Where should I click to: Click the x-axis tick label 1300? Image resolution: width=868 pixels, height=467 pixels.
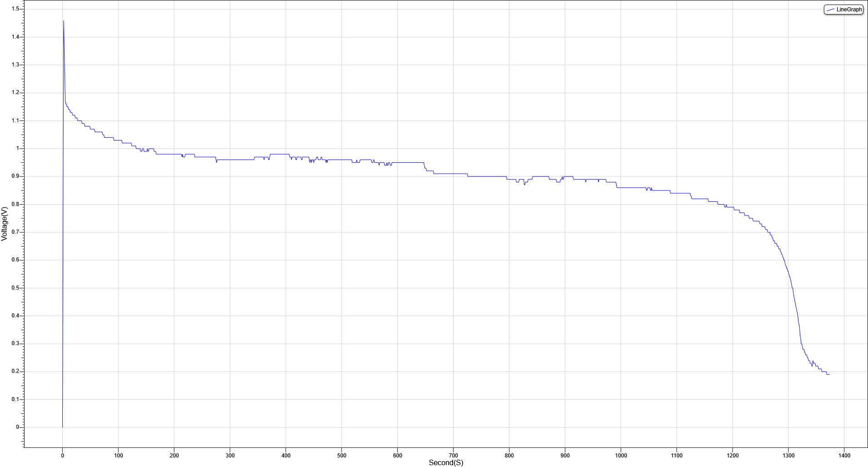click(x=788, y=455)
